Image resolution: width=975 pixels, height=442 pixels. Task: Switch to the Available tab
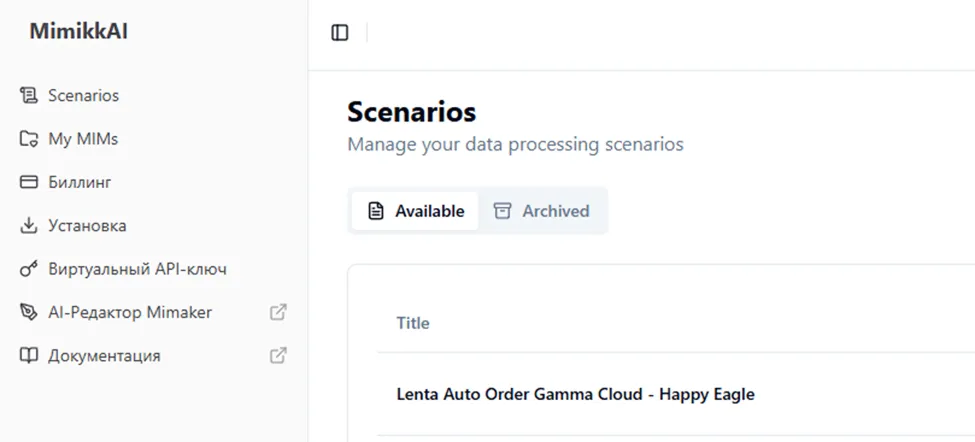[416, 211]
